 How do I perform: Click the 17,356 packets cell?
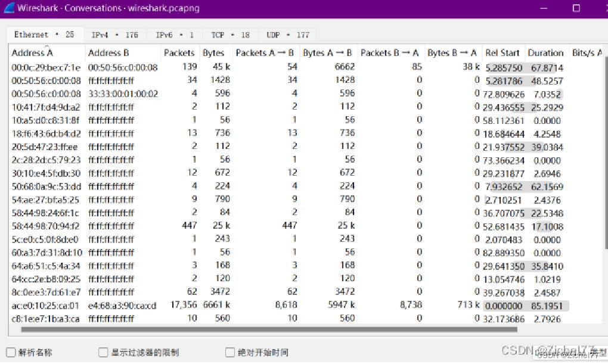click(x=184, y=305)
